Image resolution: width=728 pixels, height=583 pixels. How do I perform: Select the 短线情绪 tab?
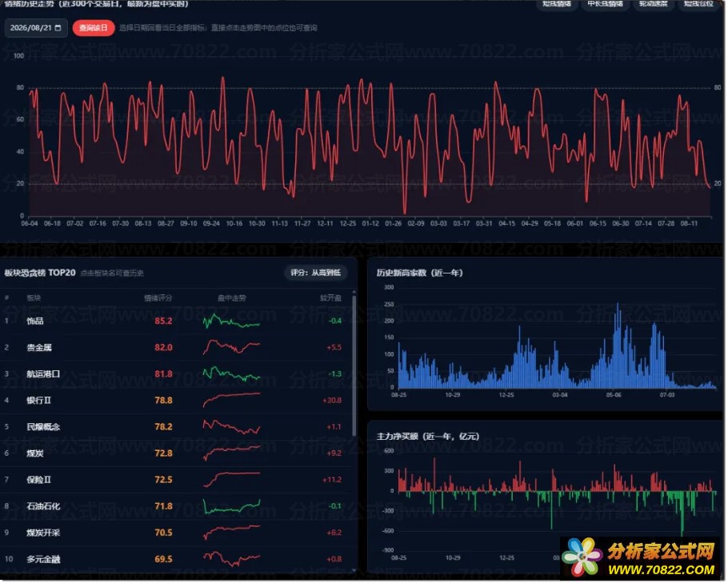(x=558, y=4)
